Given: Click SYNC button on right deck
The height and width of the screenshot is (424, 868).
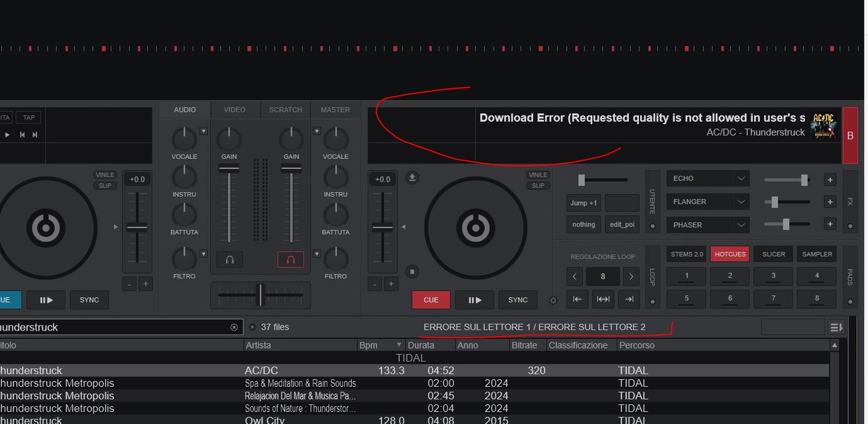Looking at the screenshot, I should 517,300.
